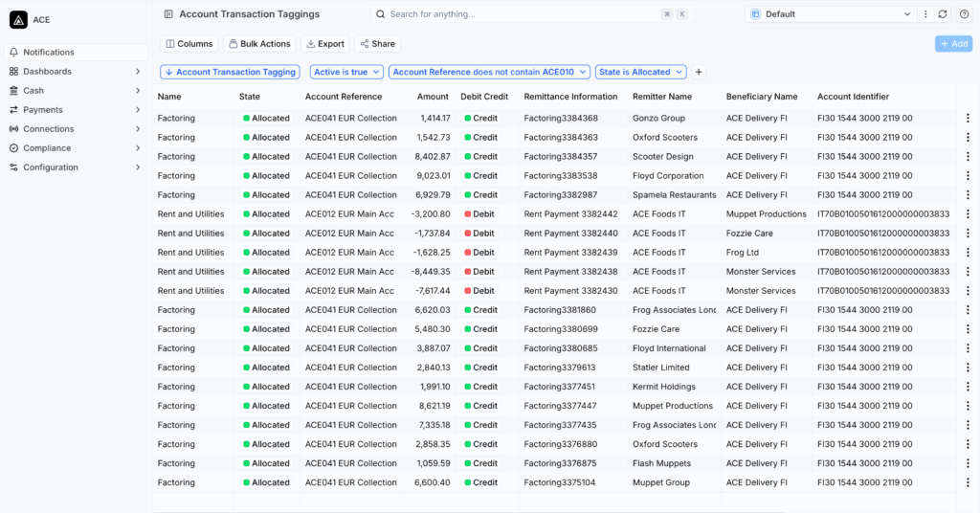Click the Account Transaction Tagging sort chip
Viewport: 980px width, 513px height.
[230, 72]
